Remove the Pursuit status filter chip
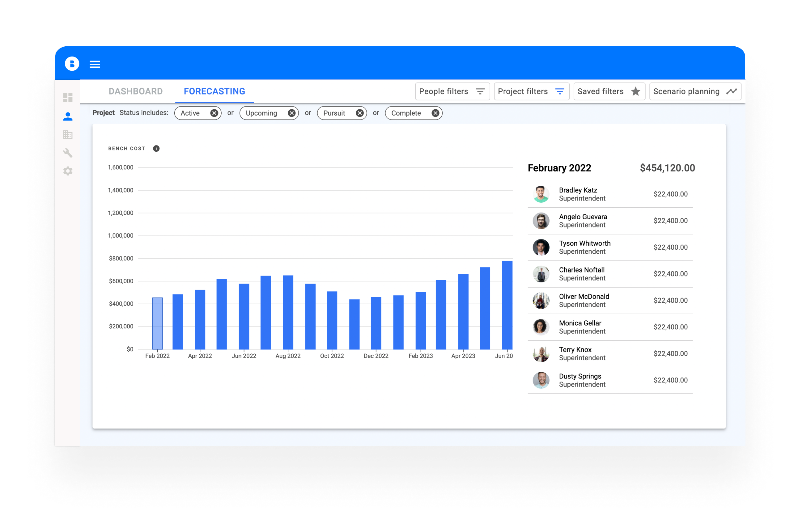 359,113
